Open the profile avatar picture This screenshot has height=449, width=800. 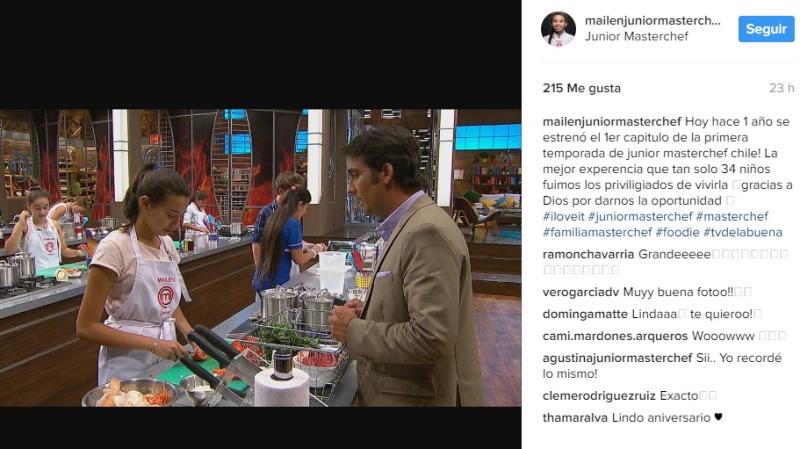(x=558, y=29)
